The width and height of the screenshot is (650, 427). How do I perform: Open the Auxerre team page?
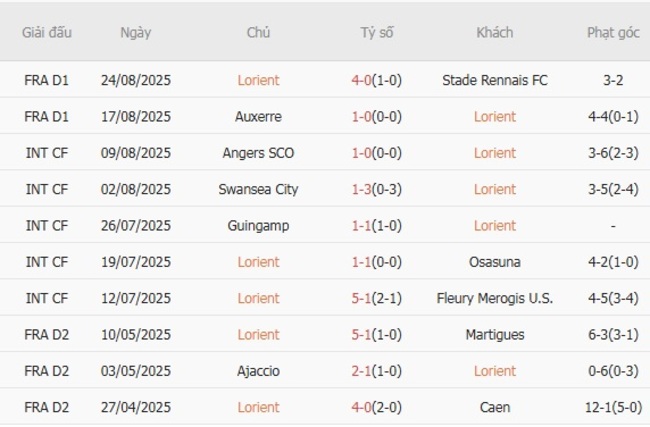click(259, 117)
